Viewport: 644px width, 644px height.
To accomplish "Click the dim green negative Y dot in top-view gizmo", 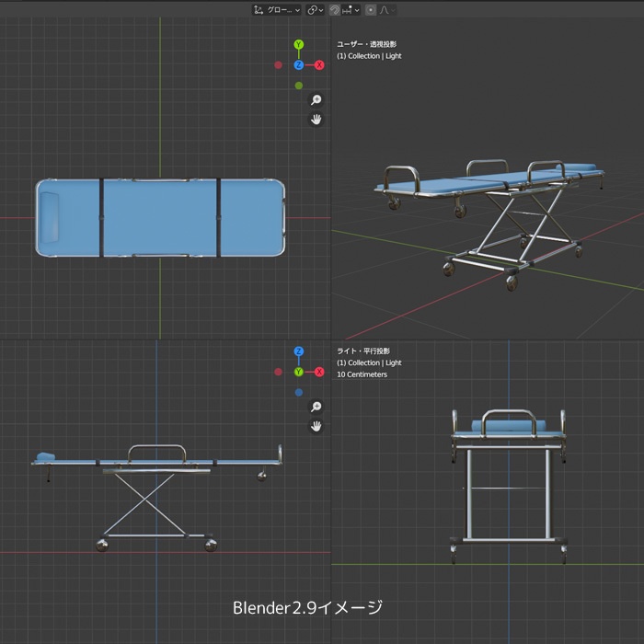I will [x=299, y=86].
